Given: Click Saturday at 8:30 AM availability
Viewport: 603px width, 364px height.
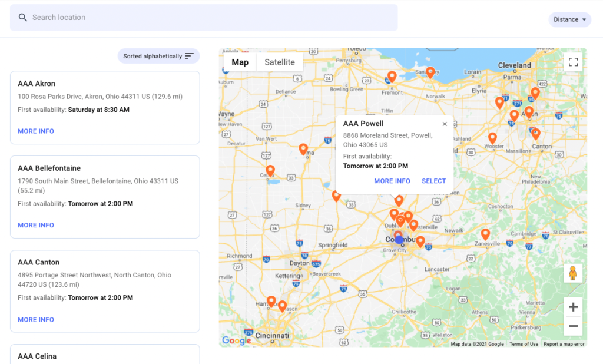Looking at the screenshot, I should [x=98, y=110].
